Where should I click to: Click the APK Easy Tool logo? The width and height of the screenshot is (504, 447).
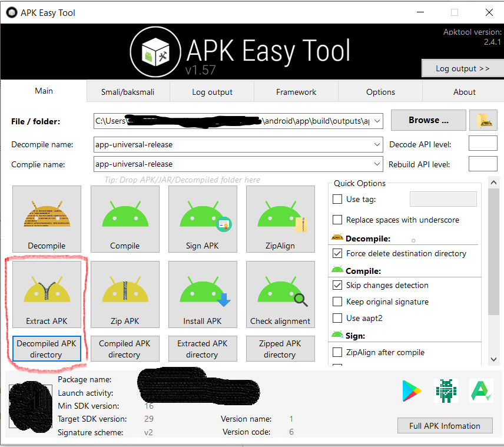(155, 52)
